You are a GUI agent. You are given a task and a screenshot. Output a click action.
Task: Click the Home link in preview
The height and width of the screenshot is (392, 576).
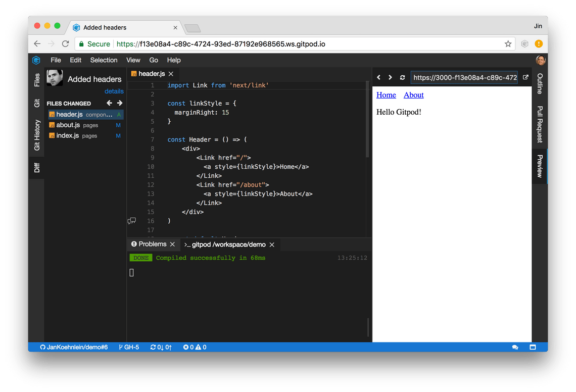pyautogui.click(x=386, y=95)
